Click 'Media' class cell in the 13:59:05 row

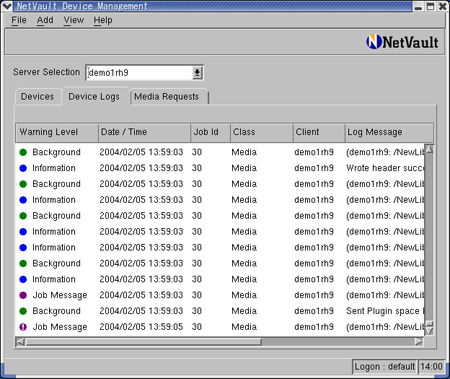pyautogui.click(x=244, y=327)
